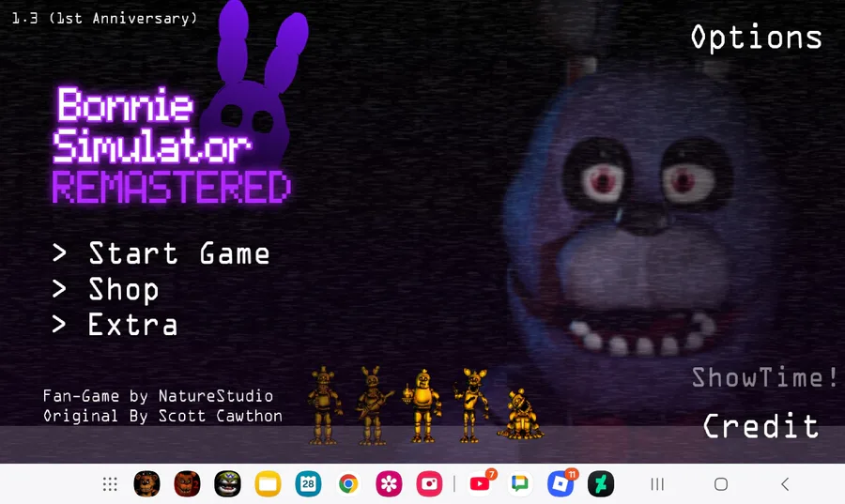
Task: Open the Extra menu entry
Action: pos(132,325)
